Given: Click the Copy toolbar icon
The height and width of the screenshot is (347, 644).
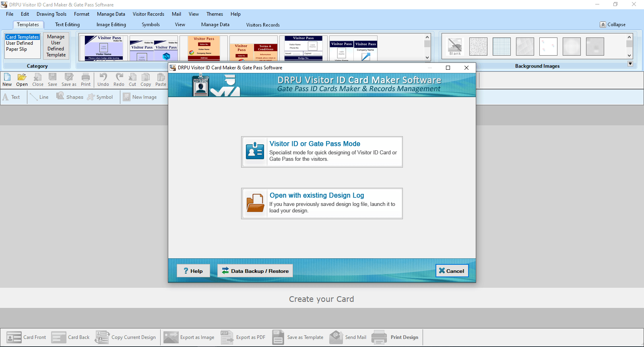Looking at the screenshot, I should tap(146, 79).
